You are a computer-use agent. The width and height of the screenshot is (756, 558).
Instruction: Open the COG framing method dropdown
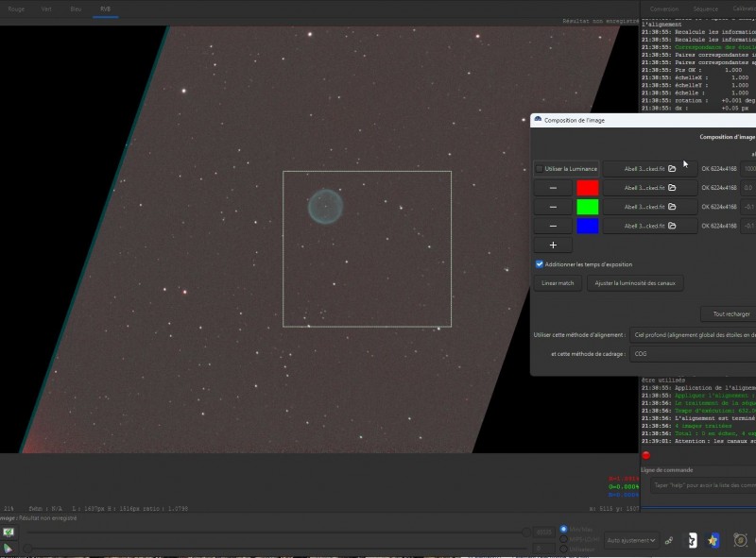point(693,354)
